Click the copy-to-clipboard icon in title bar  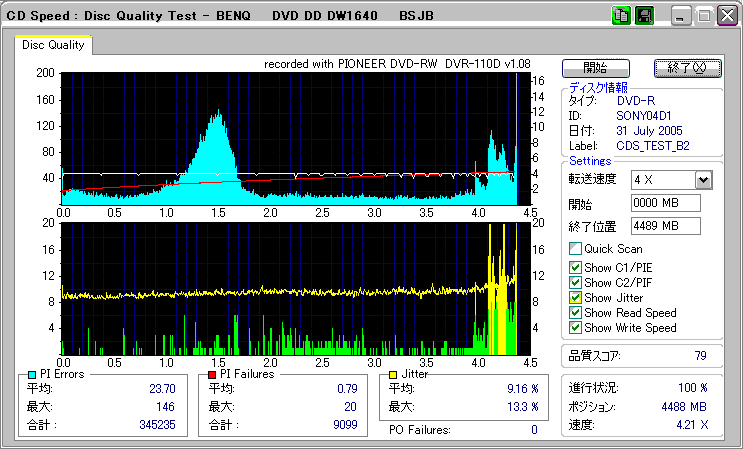coord(620,16)
